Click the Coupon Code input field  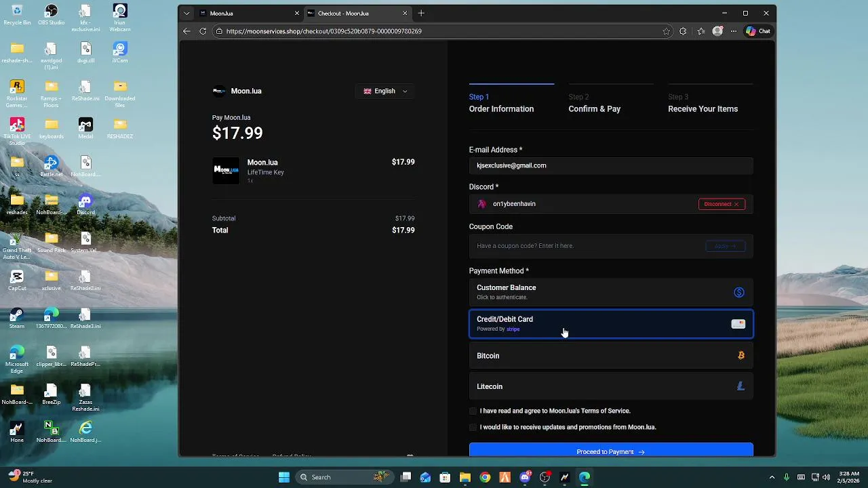pyautogui.click(x=587, y=246)
